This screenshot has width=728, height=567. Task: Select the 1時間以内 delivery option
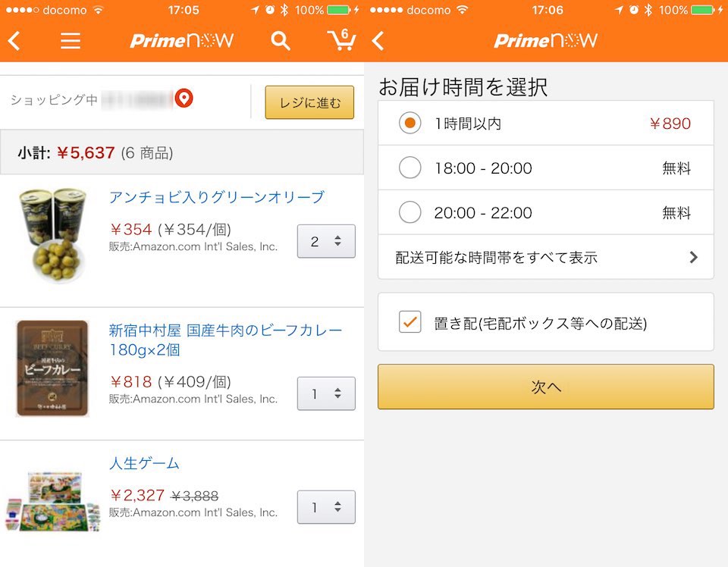pyautogui.click(x=410, y=124)
